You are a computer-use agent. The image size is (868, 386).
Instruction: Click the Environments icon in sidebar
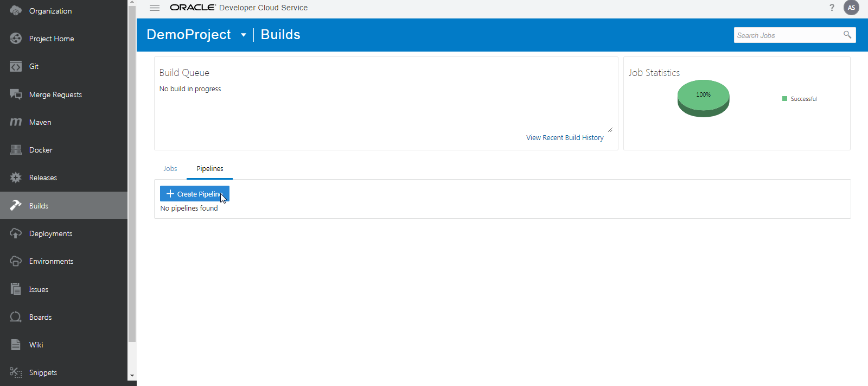16,261
